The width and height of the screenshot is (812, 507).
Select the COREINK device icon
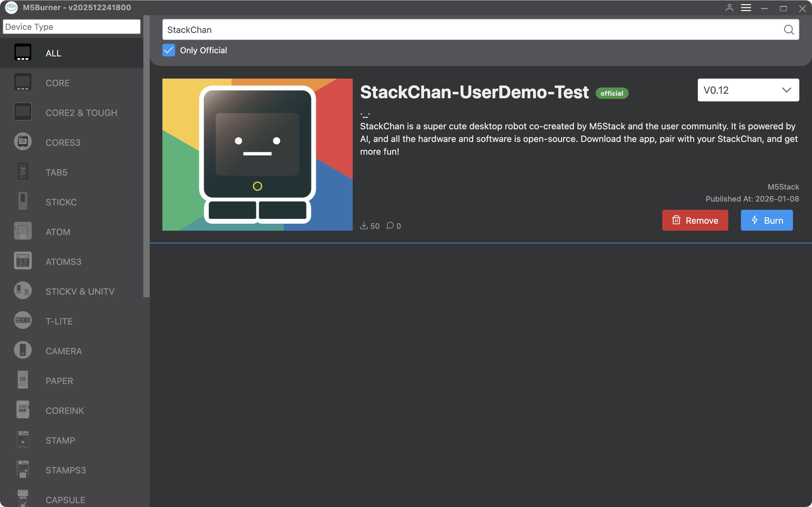pos(23,410)
